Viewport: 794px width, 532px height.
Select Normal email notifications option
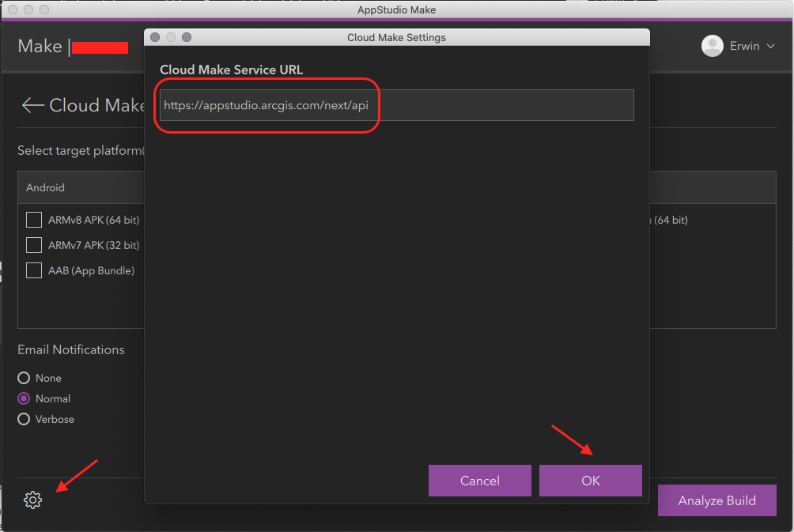[24, 398]
